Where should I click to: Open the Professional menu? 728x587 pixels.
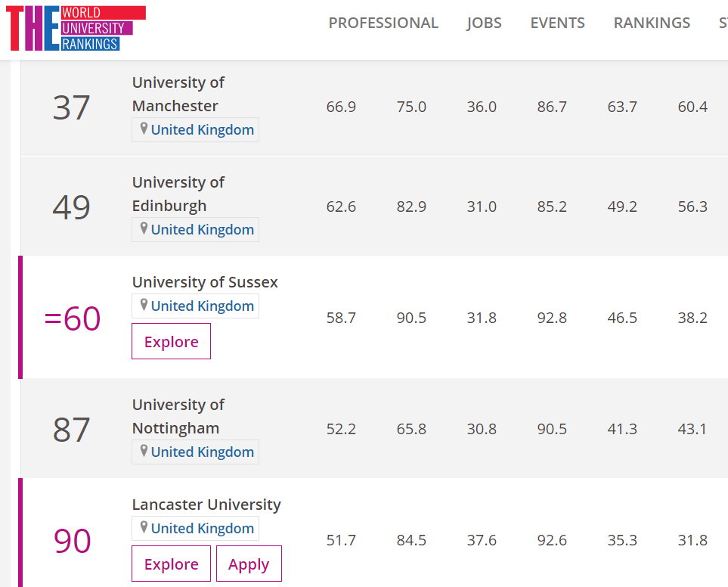click(383, 23)
